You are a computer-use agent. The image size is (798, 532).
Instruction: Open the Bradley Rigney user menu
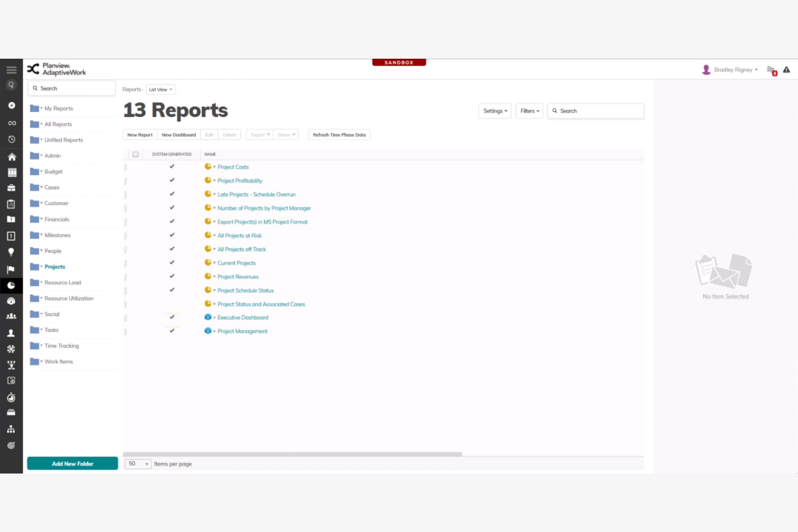(x=733, y=70)
